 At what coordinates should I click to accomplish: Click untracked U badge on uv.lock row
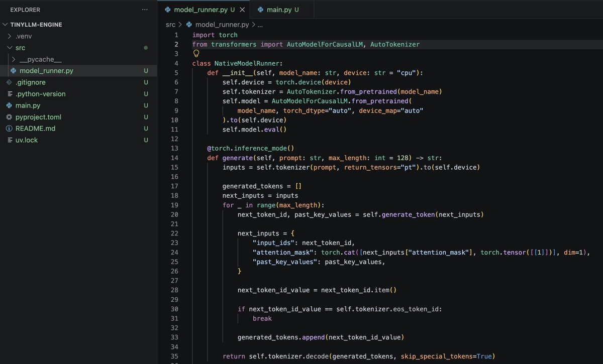coord(146,140)
